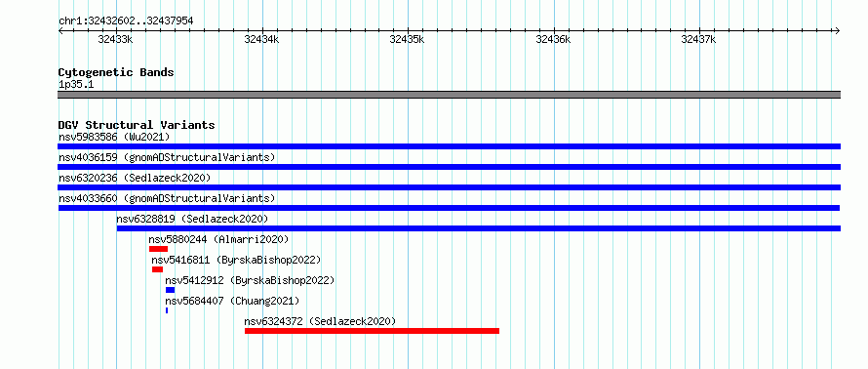The image size is (868, 369).
Task: Click the 32436k ruler tick label
Action: 553,39
